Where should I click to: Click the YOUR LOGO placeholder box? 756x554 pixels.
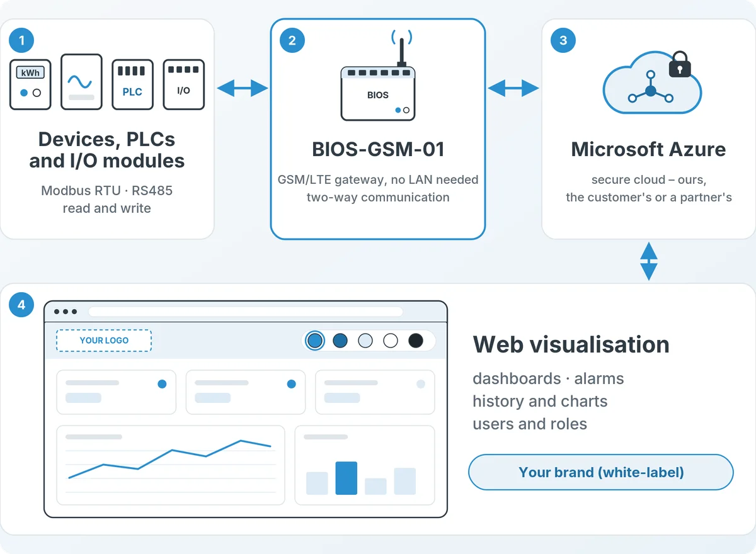pyautogui.click(x=104, y=341)
